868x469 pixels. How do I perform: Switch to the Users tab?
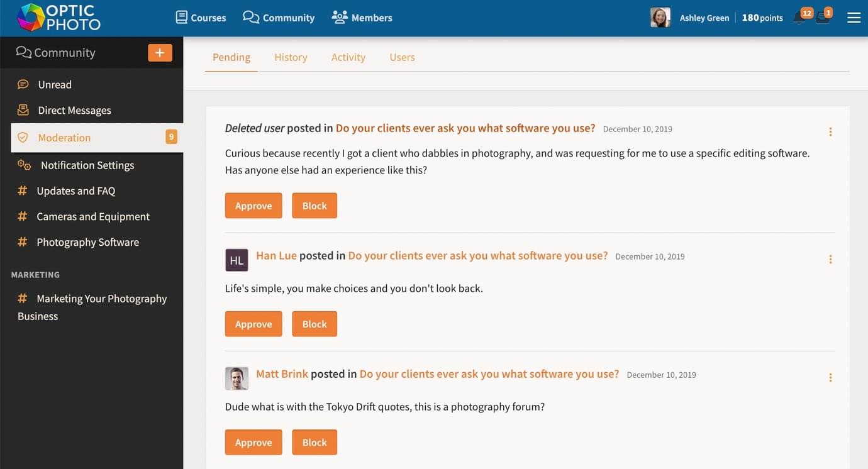pyautogui.click(x=402, y=57)
